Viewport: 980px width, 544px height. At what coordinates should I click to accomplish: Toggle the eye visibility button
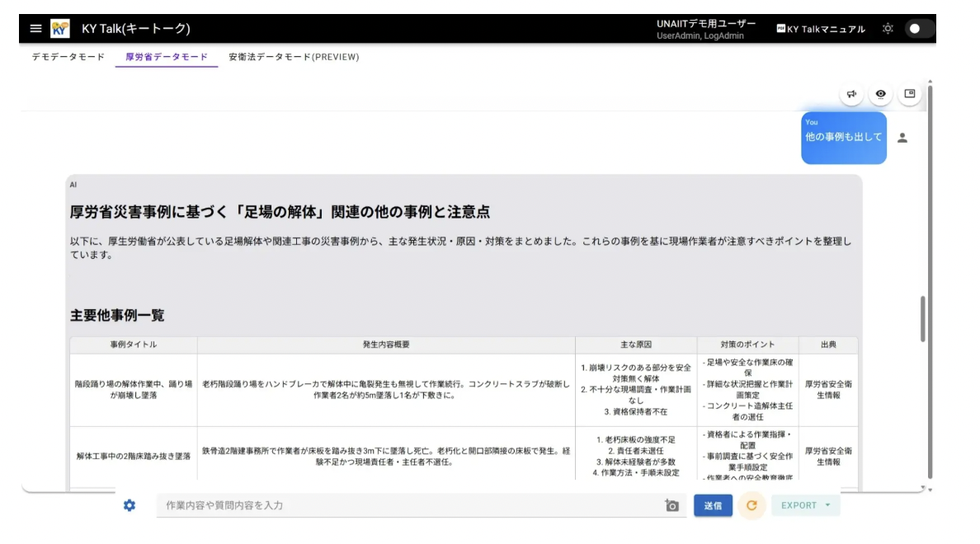click(881, 94)
